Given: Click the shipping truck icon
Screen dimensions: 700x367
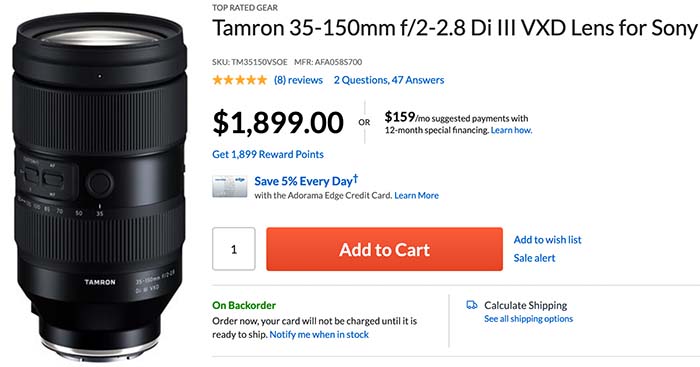Looking at the screenshot, I should 471,305.
